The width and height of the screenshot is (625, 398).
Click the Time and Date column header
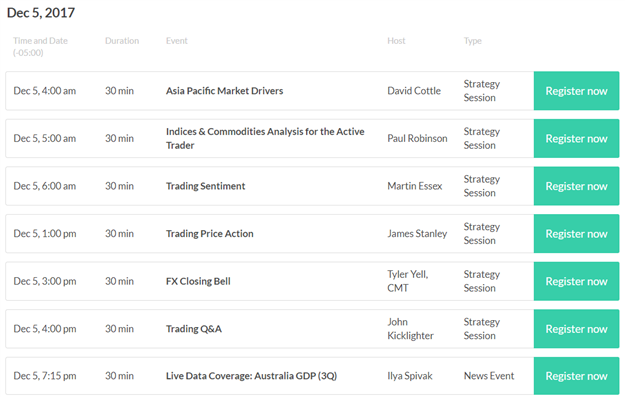pyautogui.click(x=40, y=47)
